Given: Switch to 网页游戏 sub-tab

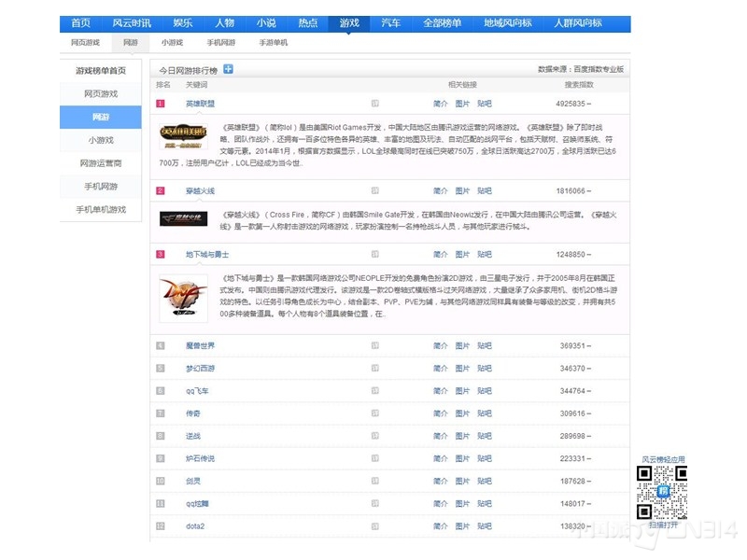Looking at the screenshot, I should point(85,42).
